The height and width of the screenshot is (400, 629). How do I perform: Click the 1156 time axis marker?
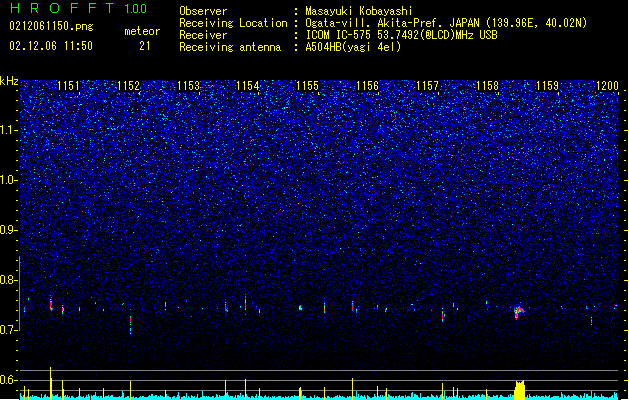[367, 86]
